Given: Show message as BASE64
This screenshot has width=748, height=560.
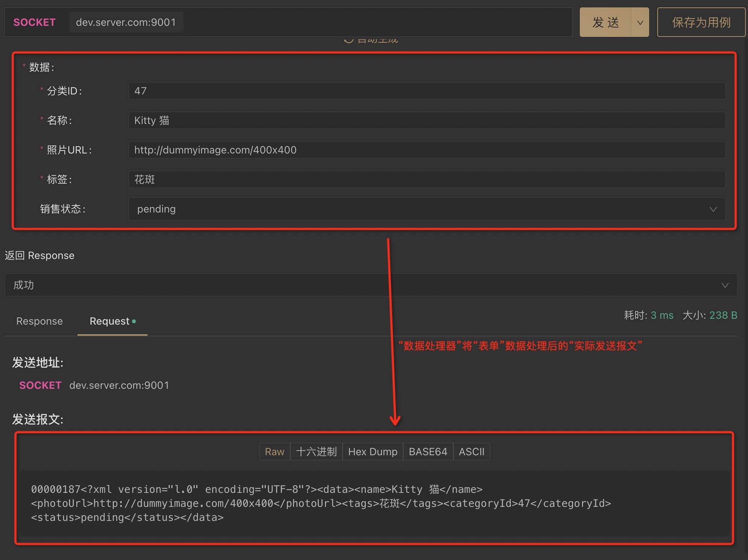Looking at the screenshot, I should 428,452.
